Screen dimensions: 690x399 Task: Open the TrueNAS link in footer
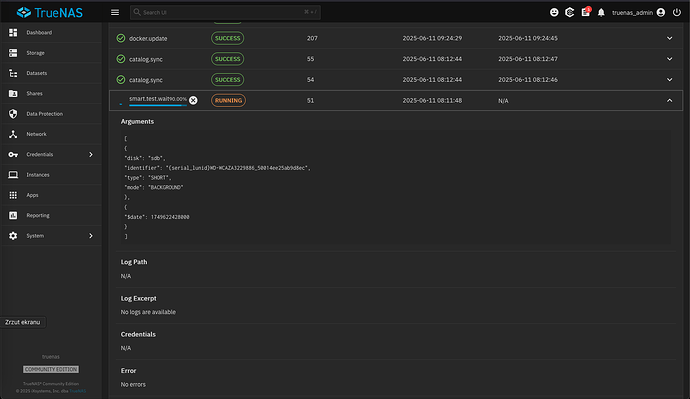coord(77,391)
